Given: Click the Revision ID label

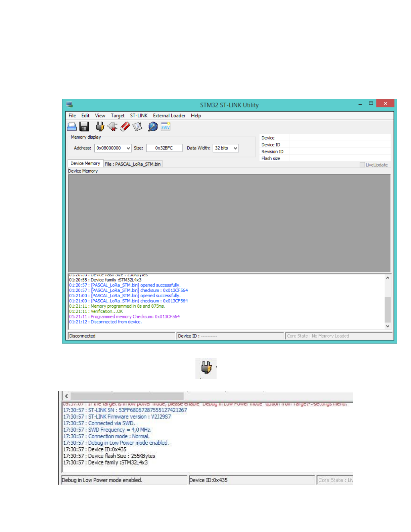Looking at the screenshot, I should click(x=272, y=151).
